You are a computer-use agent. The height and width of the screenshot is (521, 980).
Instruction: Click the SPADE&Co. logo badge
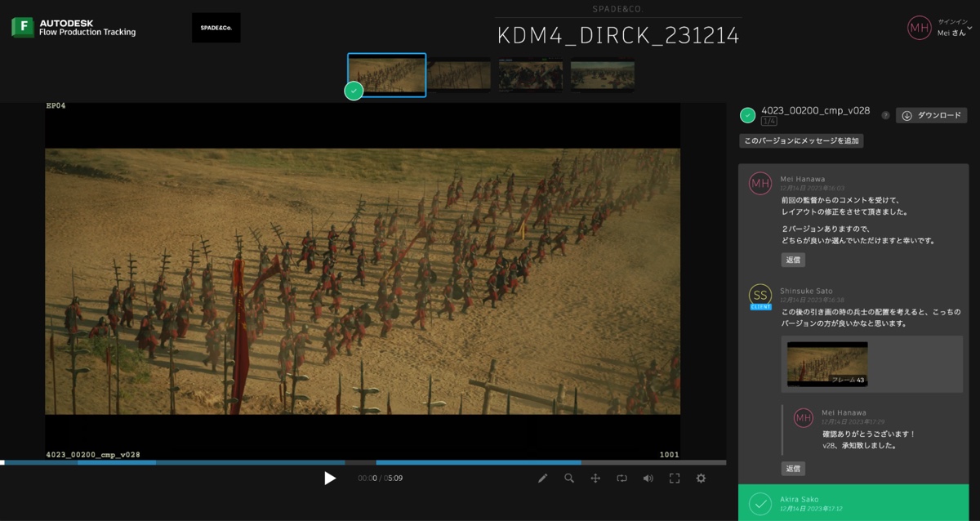click(216, 28)
